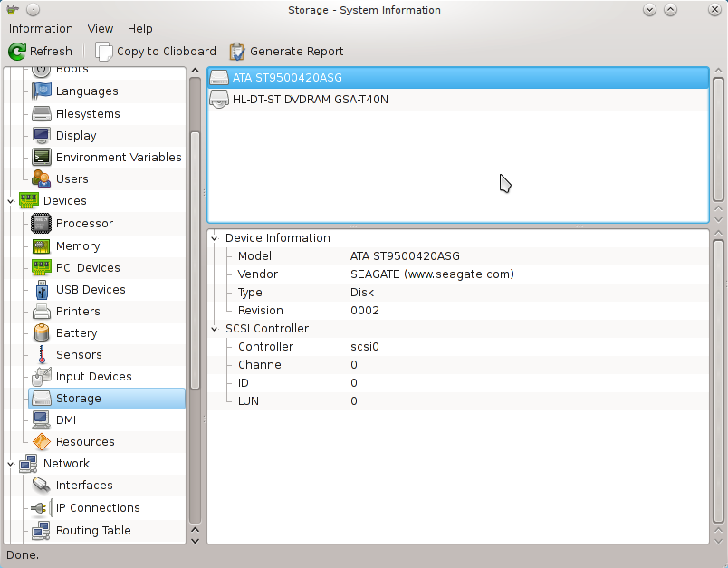Select the ATA ST9500420ASG disk entry

tap(287, 78)
